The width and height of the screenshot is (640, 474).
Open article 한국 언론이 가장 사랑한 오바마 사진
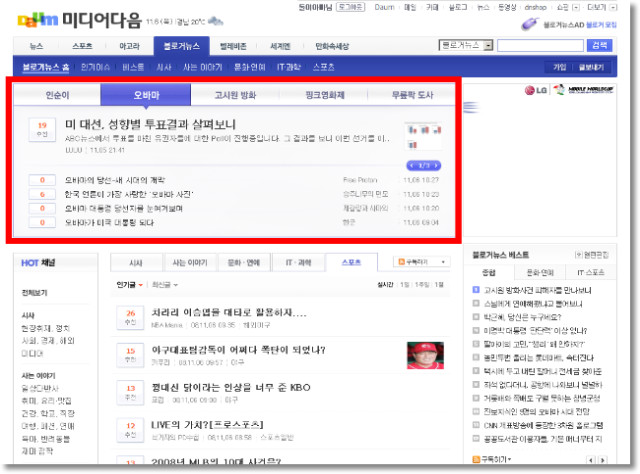click(129, 194)
